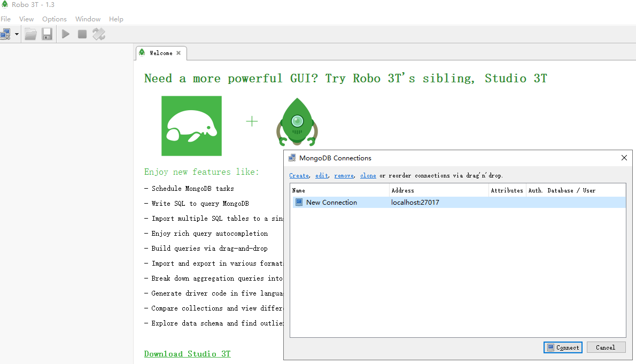Click the Robo 3T rocket robot image
Image resolution: width=636 pixels, height=364 pixels.
tap(297, 122)
